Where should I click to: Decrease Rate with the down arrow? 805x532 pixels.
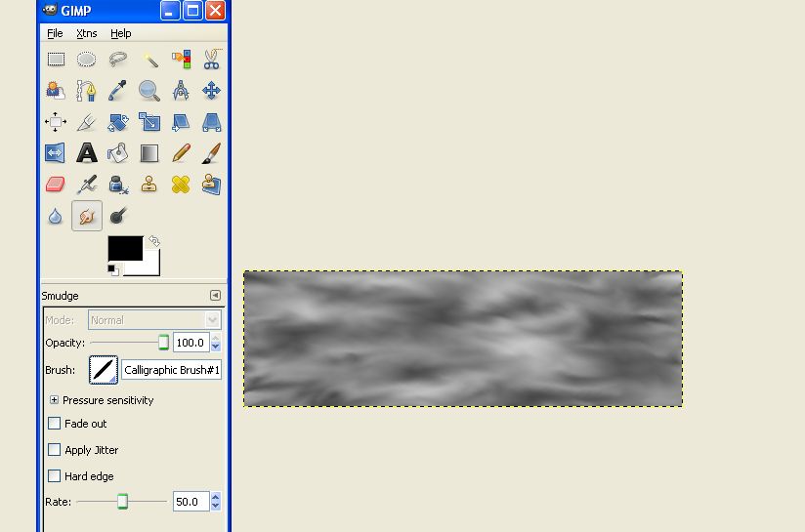216,507
